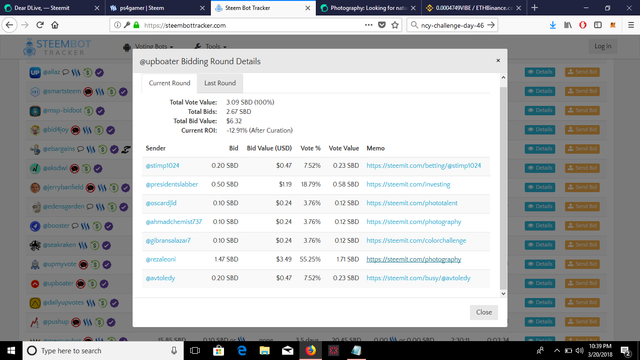
Task: Bookmark page with the star icon
Action: click(395, 25)
